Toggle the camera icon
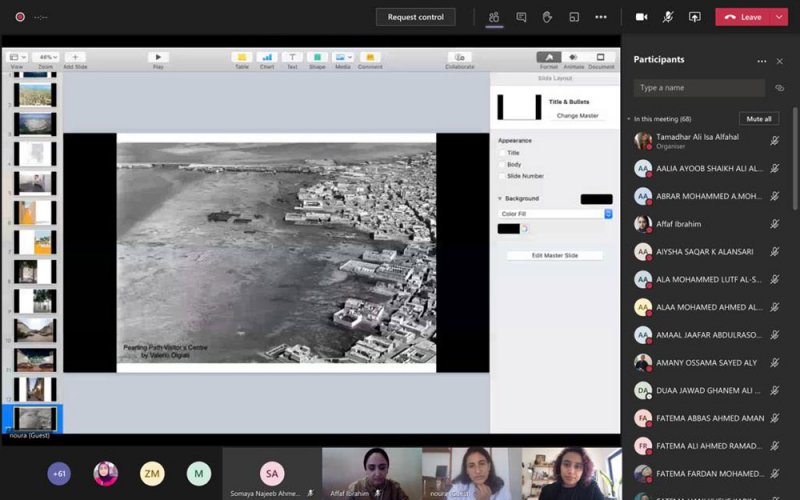This screenshot has width=800, height=500. pos(641,17)
